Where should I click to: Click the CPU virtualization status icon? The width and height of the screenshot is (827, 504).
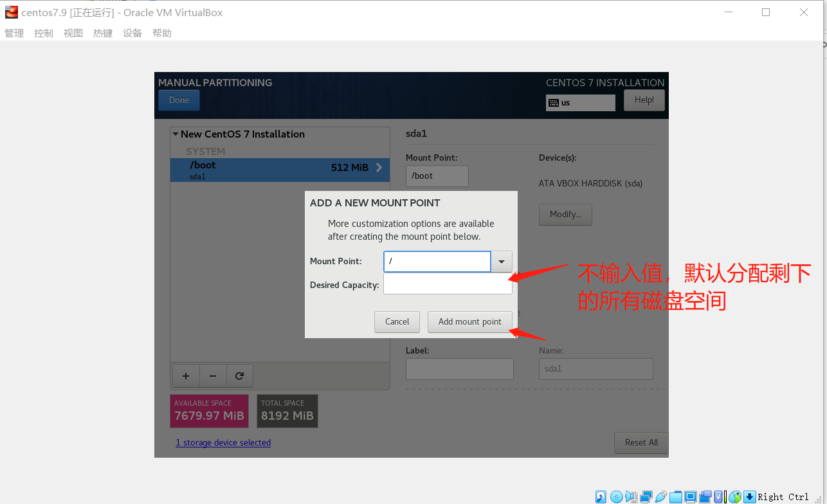(x=720, y=497)
